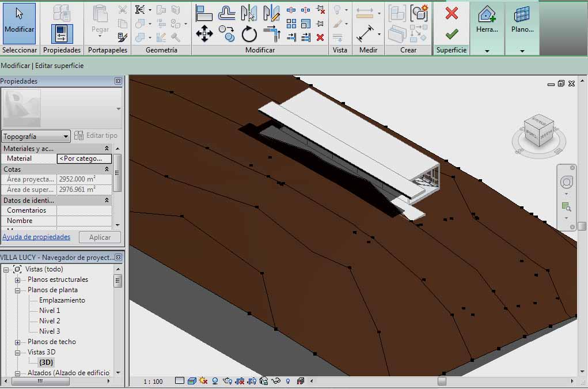Open the Plano... ribbon panel dropdown
Viewport: 588px width, 389px height.
[522, 51]
